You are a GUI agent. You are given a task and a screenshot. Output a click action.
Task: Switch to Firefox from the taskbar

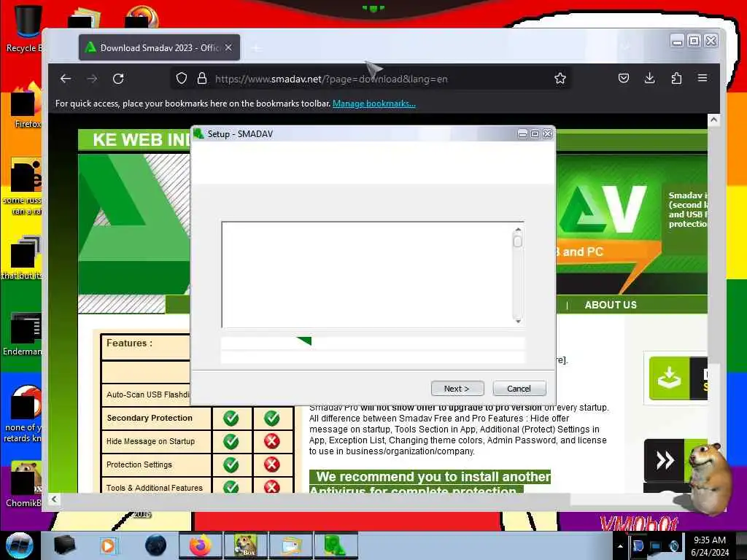click(x=200, y=545)
